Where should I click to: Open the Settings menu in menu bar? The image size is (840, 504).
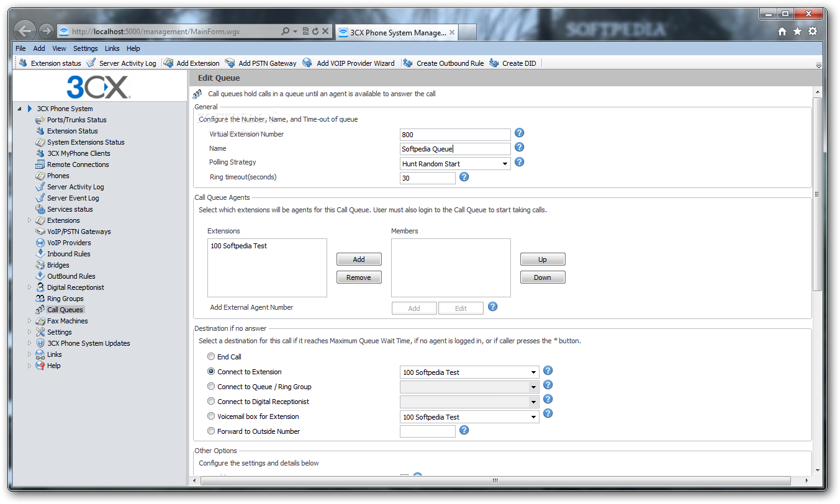tap(86, 48)
